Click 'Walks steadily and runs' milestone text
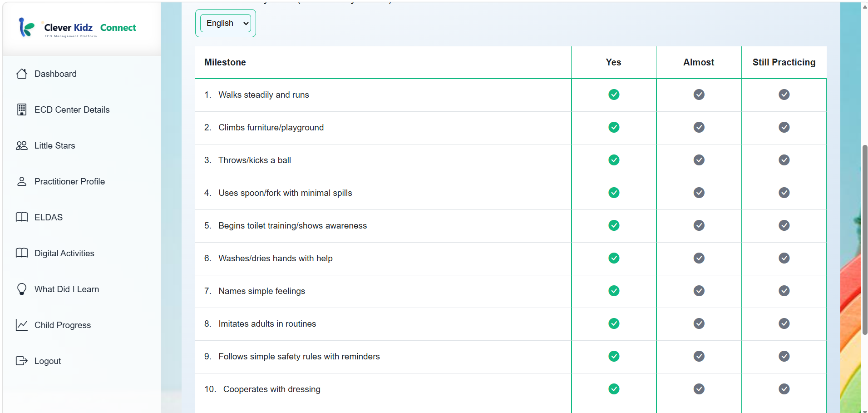 pos(264,95)
